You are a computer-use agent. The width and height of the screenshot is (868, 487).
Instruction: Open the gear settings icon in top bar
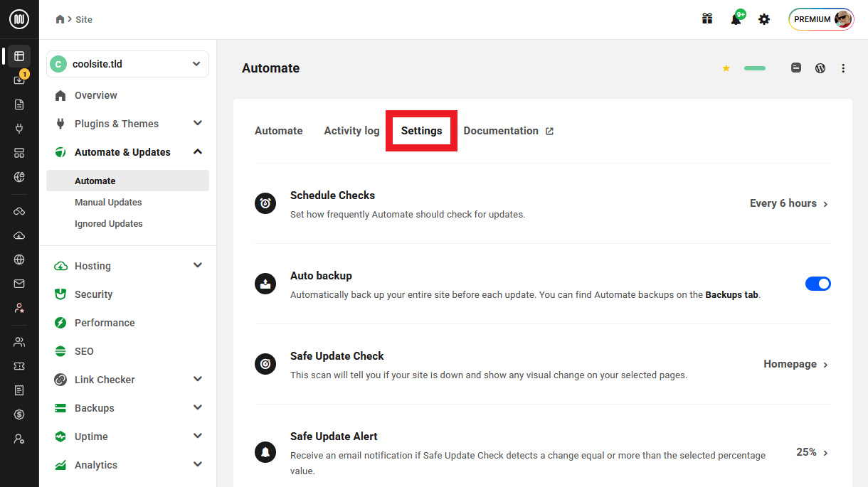[x=764, y=19]
